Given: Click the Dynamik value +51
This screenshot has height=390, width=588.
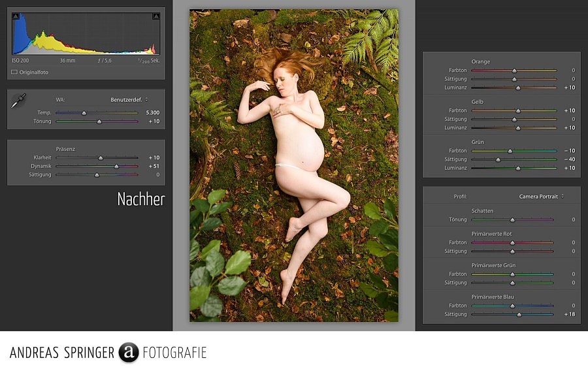Looking at the screenshot, I should (x=154, y=166).
